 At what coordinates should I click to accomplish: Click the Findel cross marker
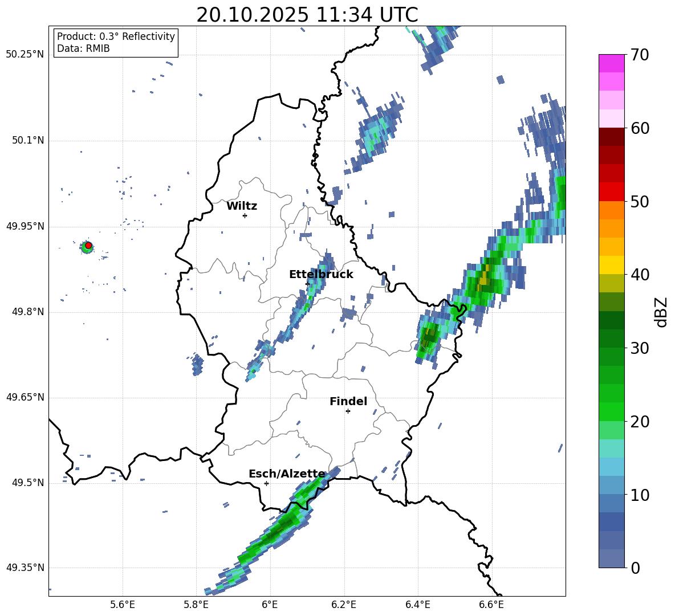(x=348, y=411)
